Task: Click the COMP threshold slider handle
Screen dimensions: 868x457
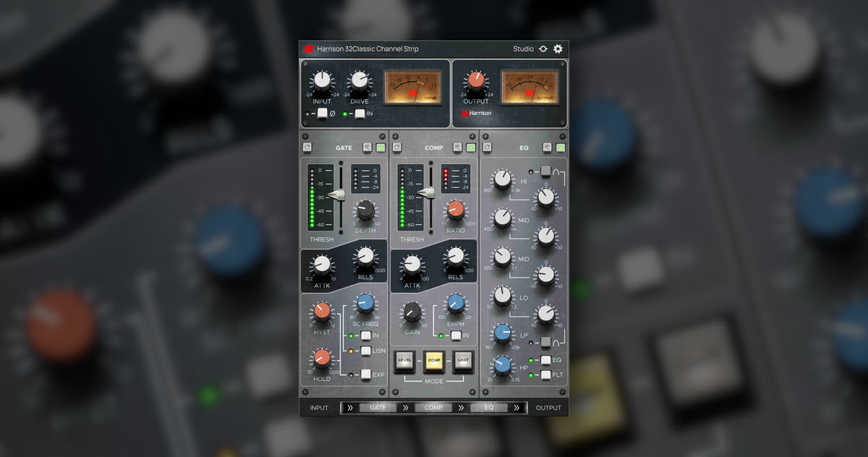Action: coord(426,192)
